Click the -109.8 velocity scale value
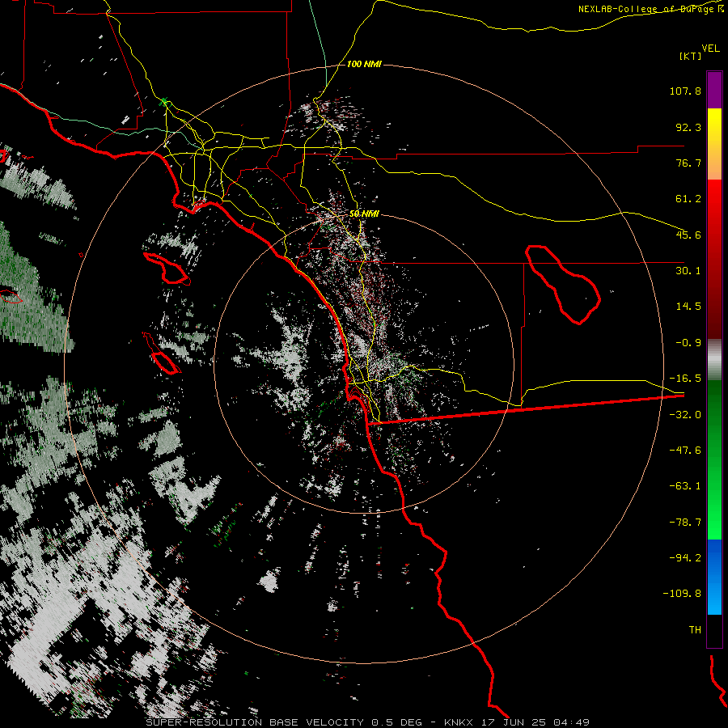The image size is (728, 728). click(x=682, y=594)
